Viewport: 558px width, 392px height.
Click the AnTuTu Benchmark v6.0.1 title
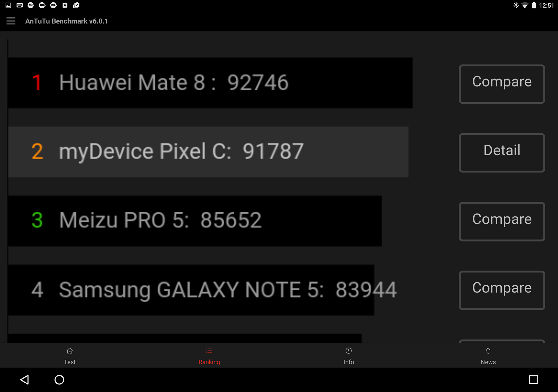67,21
